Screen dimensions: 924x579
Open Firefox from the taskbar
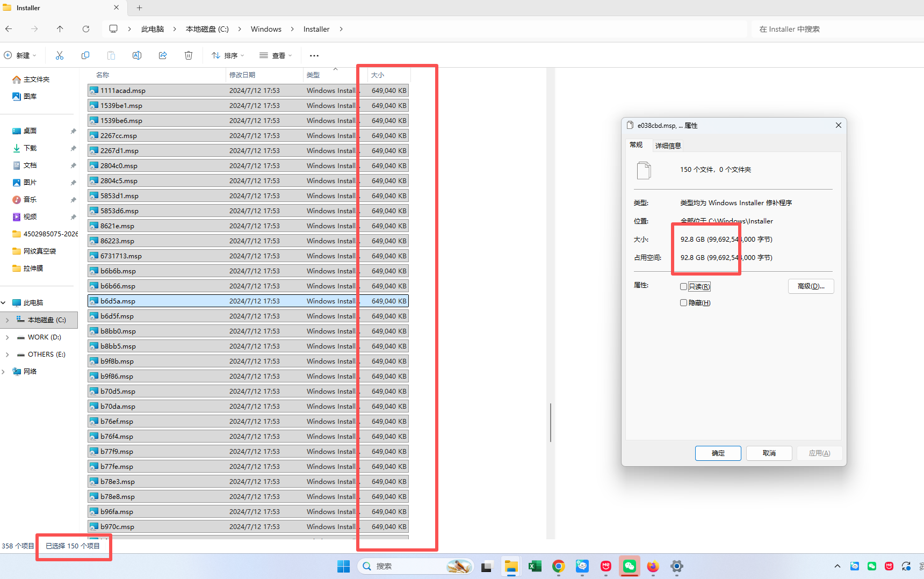(x=653, y=566)
